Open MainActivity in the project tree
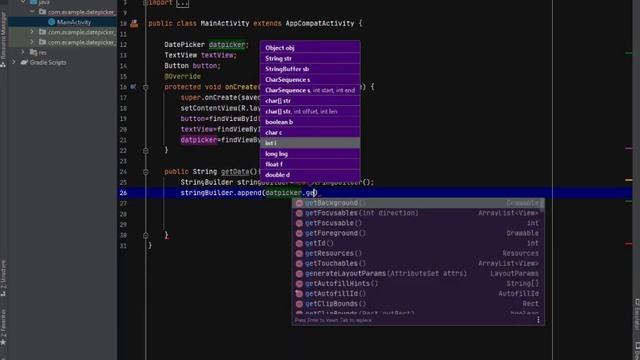640x360 pixels. click(x=73, y=22)
